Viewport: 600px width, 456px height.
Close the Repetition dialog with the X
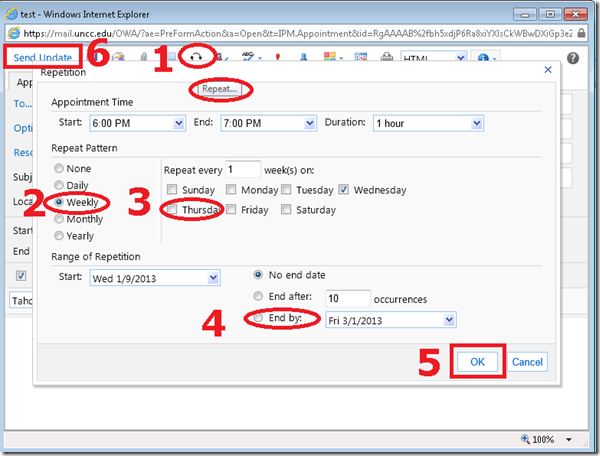[548, 70]
